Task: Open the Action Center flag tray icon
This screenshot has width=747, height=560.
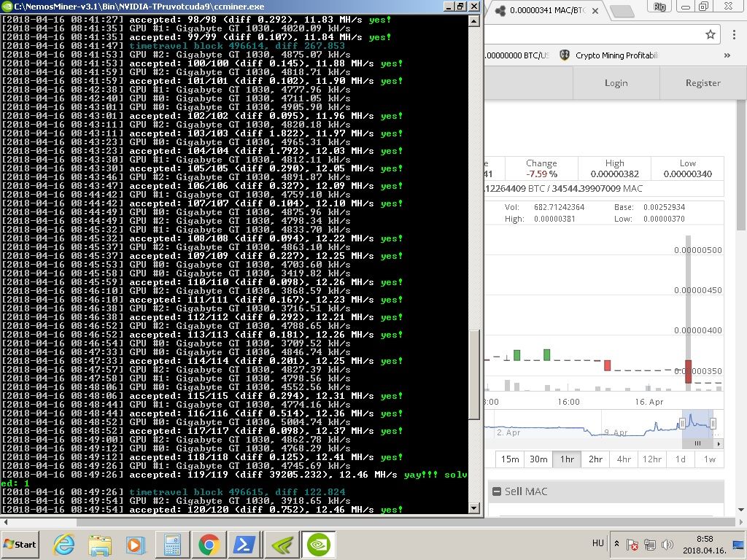Action: coord(632,544)
